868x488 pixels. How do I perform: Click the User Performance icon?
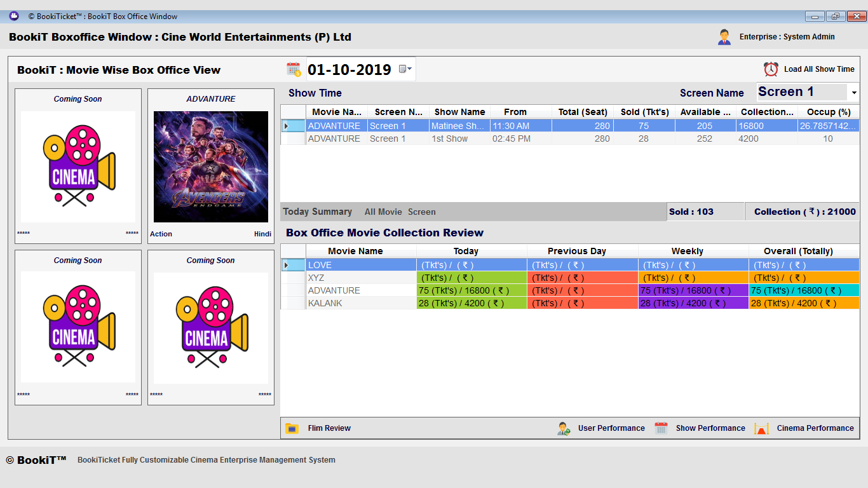coord(564,428)
